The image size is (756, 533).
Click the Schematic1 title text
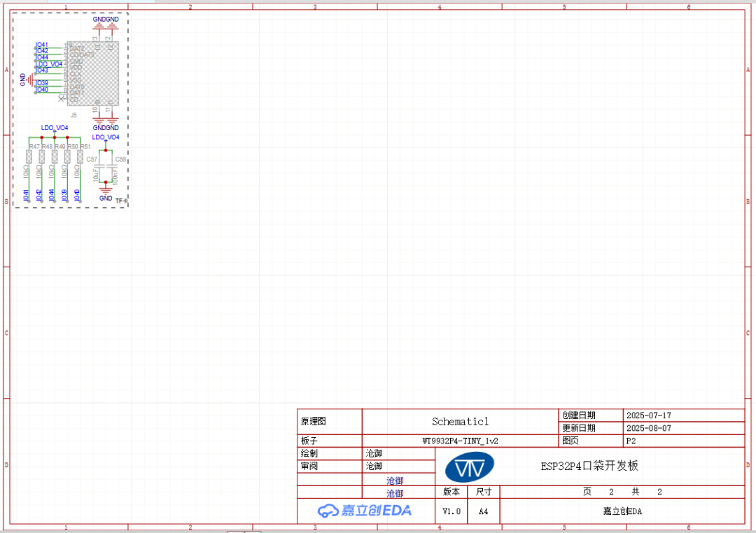pos(461,422)
